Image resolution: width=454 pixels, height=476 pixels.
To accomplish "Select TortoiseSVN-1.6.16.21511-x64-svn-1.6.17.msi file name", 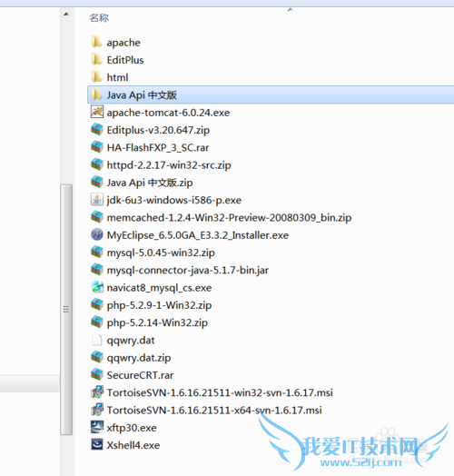I will [x=214, y=411].
